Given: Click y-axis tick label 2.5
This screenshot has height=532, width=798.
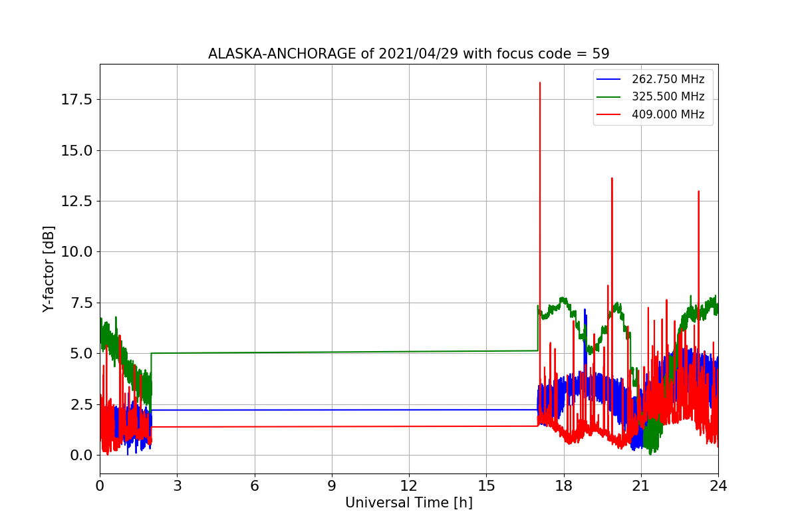Looking at the screenshot, I should (x=82, y=404).
